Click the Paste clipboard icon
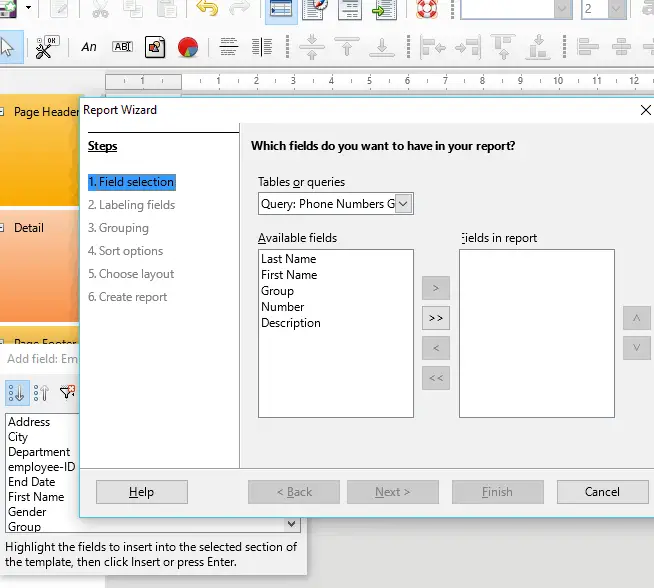 click(x=166, y=8)
